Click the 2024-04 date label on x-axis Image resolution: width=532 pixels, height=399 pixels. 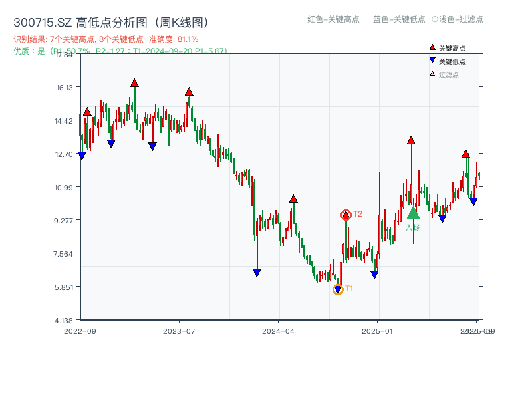click(x=278, y=330)
